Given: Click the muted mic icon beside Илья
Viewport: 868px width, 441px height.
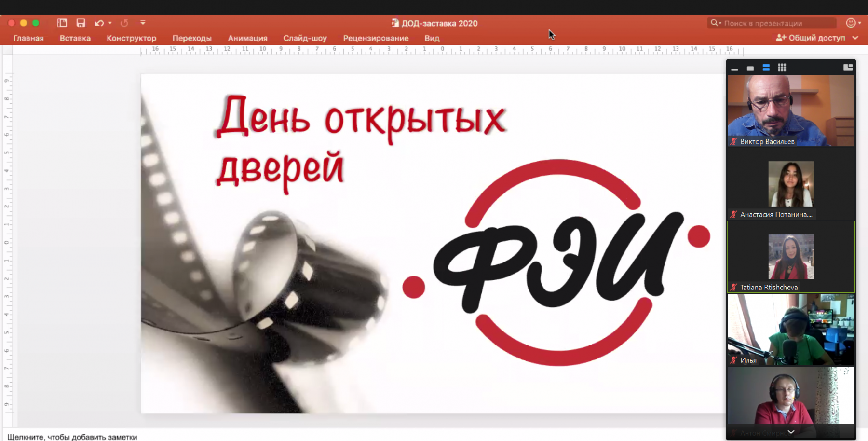Looking at the screenshot, I should 734,360.
